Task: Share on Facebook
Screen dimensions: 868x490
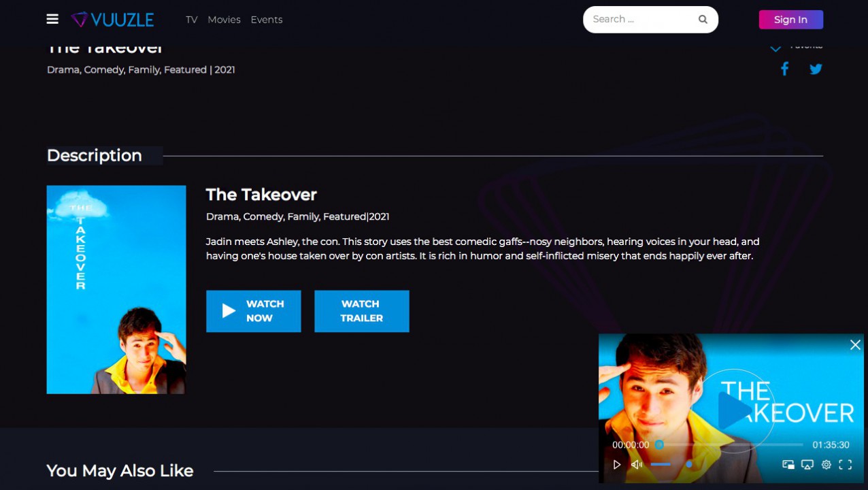Action: pos(784,69)
